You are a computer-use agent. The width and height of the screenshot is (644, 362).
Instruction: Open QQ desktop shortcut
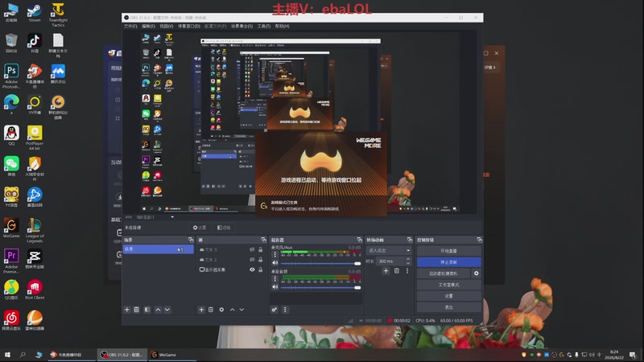tap(11, 135)
